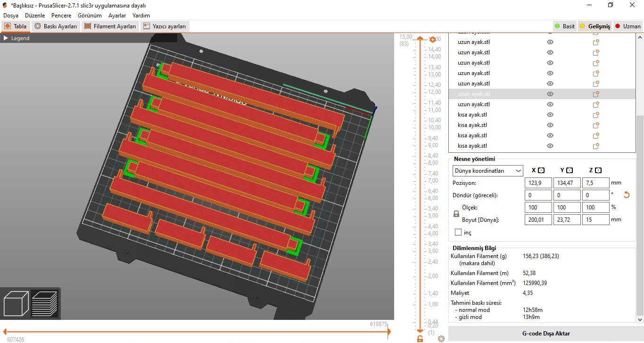Toggle the eye icon on the topmost kısa ayak.stl row
Image resolution: width=644 pixels, height=343 pixels.
point(550,115)
